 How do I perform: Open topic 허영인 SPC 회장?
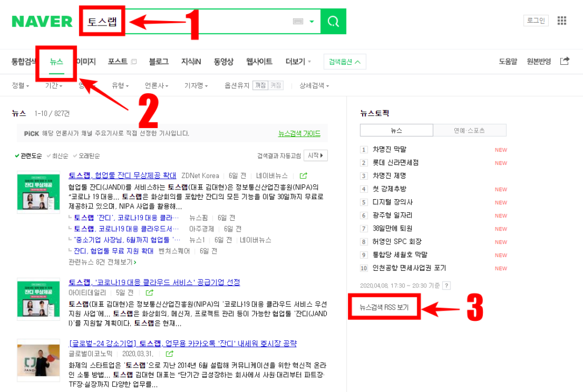coord(397,242)
